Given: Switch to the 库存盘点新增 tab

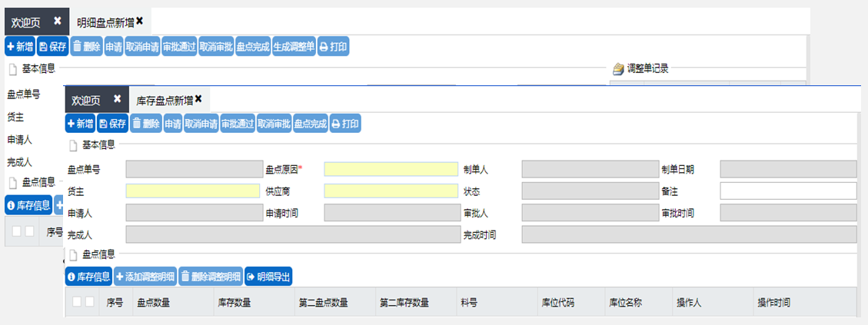Looking at the screenshot, I should tap(164, 100).
